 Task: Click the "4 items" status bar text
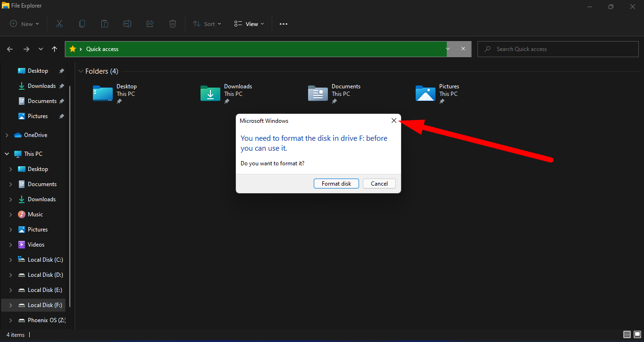pos(16,335)
